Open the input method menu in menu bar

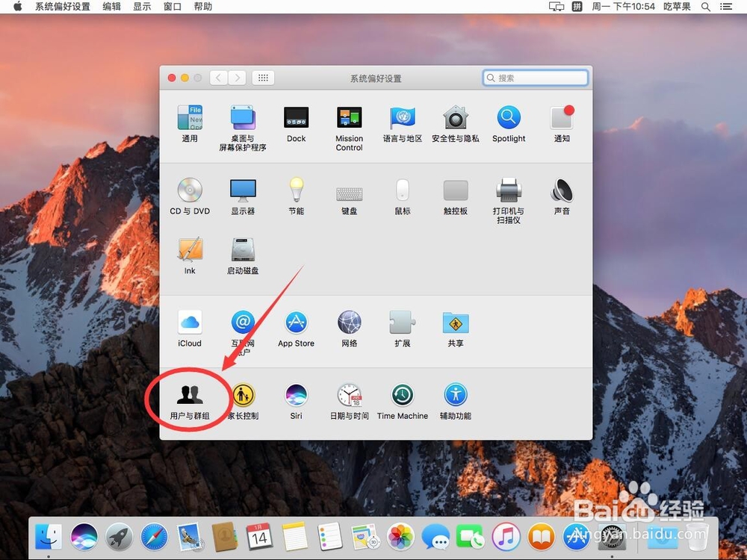coord(577,6)
